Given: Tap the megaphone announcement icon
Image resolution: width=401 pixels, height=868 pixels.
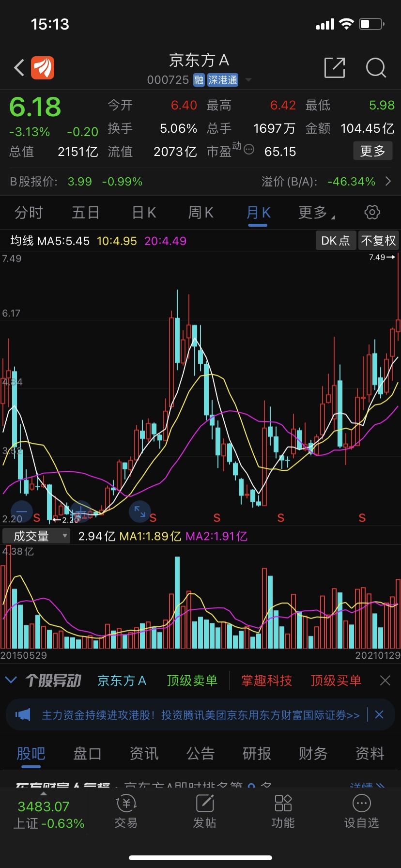Looking at the screenshot, I should [23, 715].
